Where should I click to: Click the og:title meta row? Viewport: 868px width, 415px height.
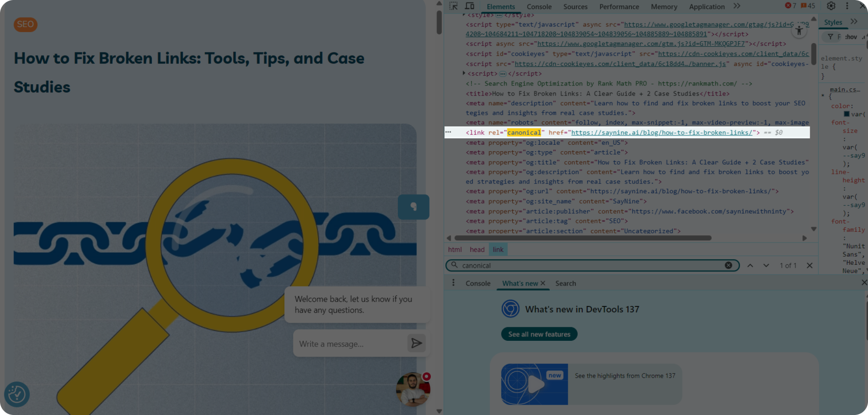click(637, 162)
